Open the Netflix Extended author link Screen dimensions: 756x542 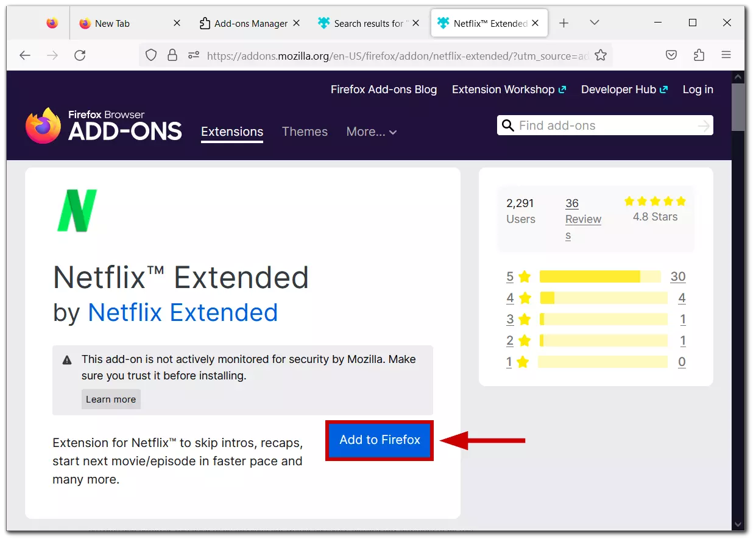183,312
